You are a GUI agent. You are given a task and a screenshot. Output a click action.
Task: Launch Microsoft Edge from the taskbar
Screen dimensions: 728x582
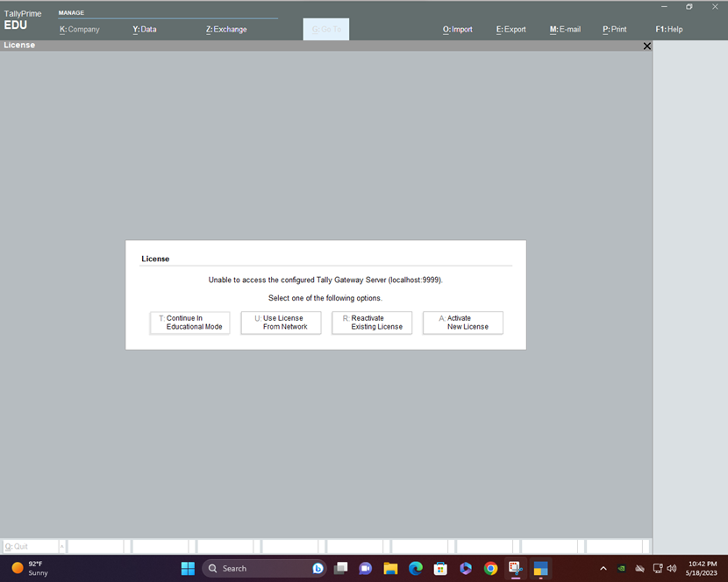(x=416, y=568)
